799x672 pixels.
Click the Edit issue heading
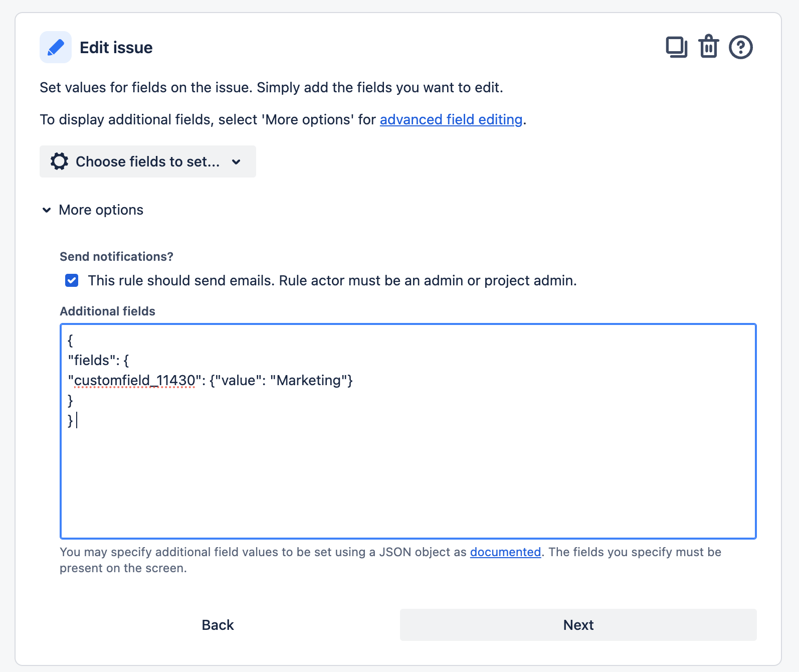(x=116, y=48)
